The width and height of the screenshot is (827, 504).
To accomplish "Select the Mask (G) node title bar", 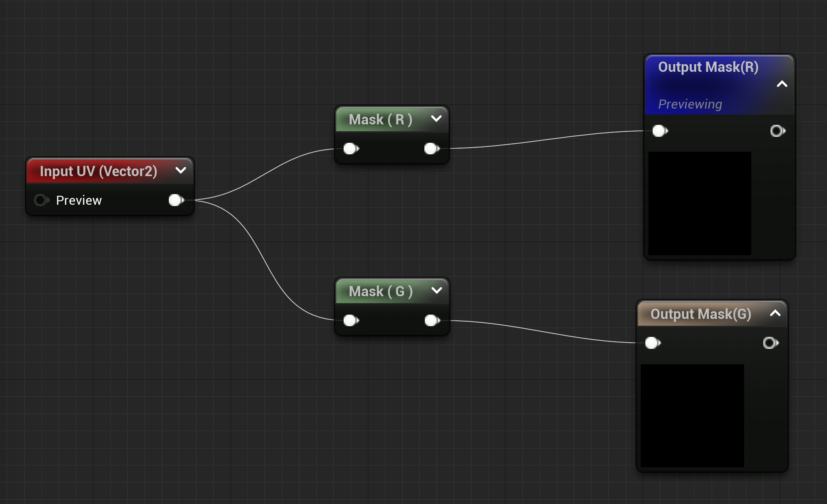I will [x=380, y=291].
